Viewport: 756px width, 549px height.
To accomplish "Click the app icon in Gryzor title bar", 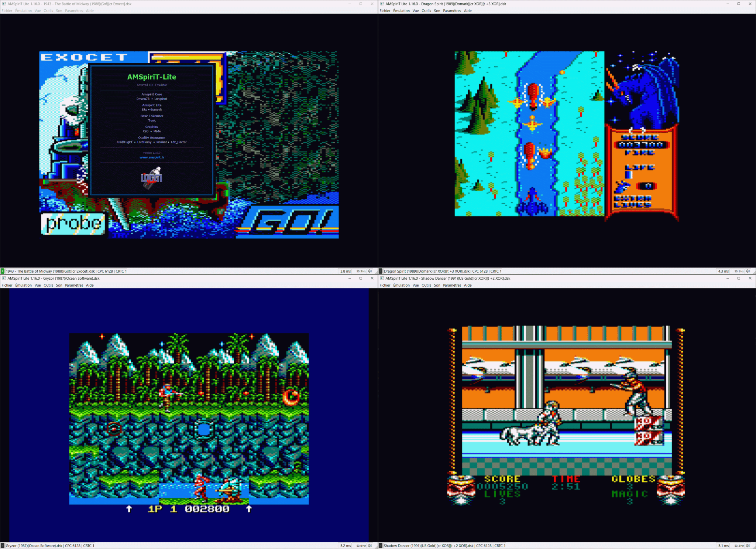I will pyautogui.click(x=4, y=278).
